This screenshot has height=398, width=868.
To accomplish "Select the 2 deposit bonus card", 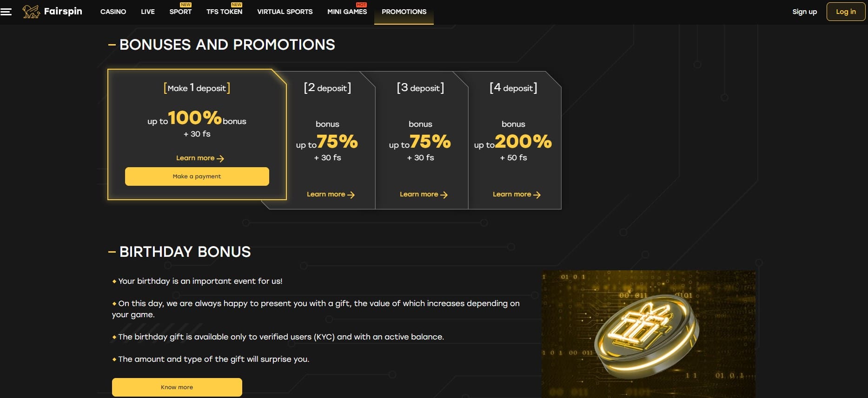I will [x=327, y=140].
